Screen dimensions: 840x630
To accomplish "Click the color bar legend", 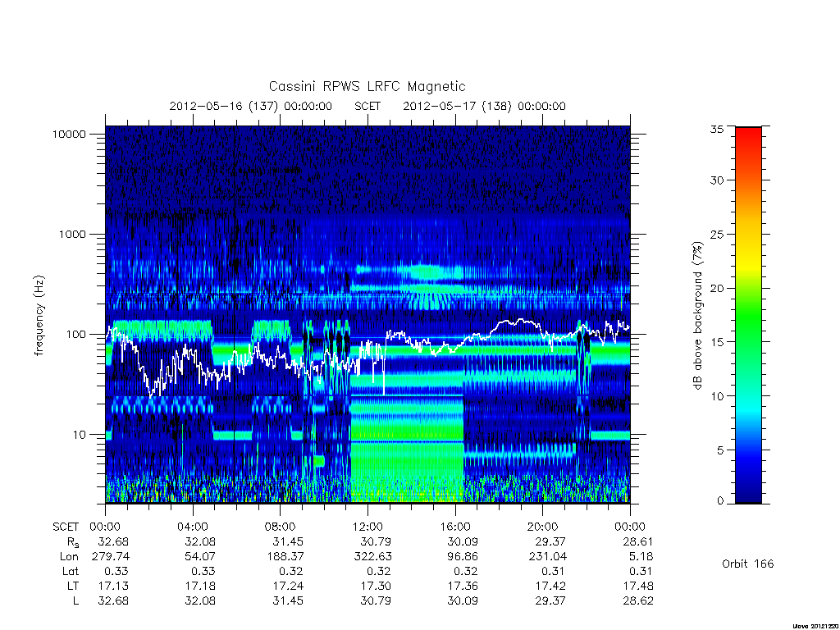I will pos(748,315).
